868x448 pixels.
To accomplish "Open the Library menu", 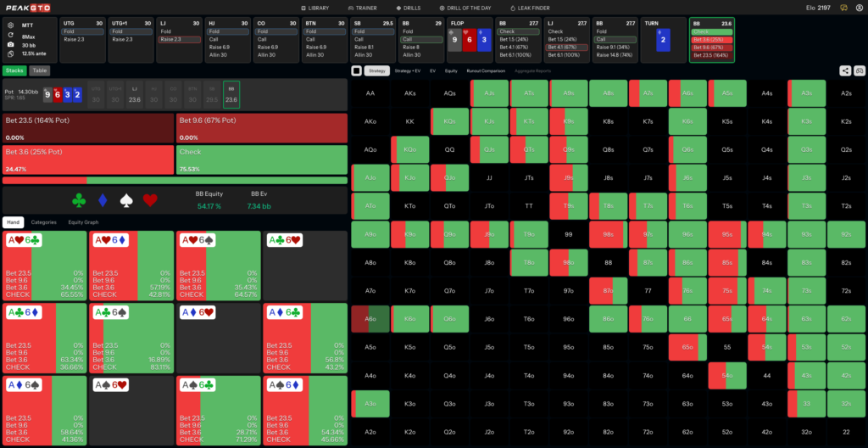I will click(315, 8).
